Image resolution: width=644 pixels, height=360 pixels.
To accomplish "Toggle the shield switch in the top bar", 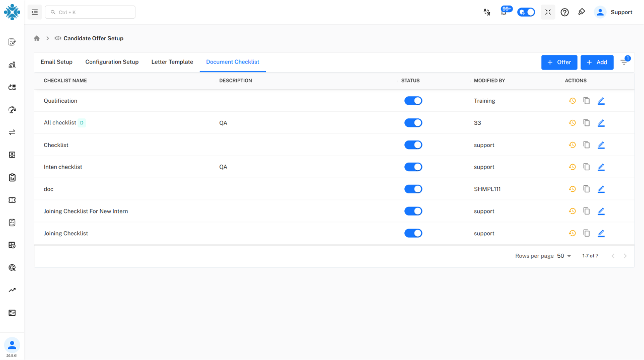I will pyautogui.click(x=526, y=12).
